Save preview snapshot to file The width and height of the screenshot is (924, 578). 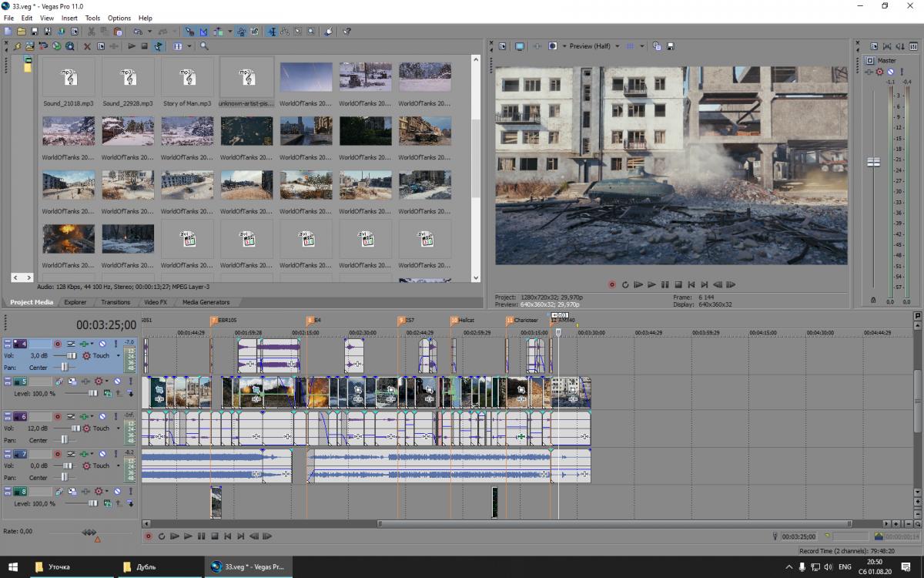tap(671, 46)
